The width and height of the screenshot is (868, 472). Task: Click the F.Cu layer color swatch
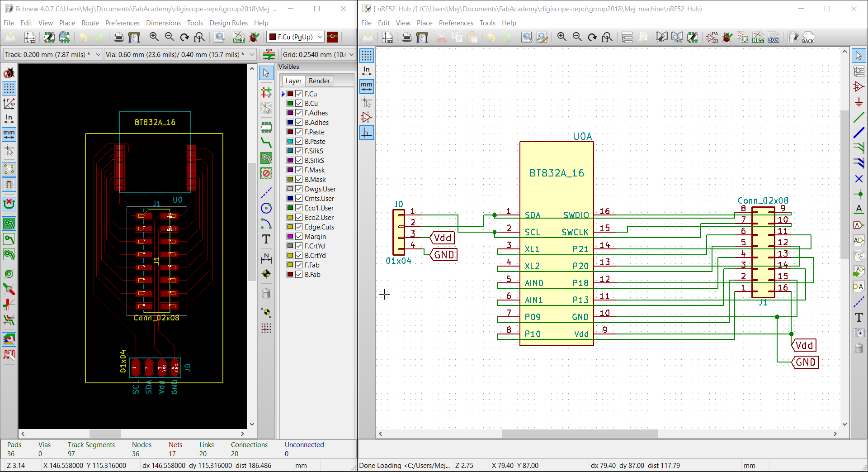[x=290, y=94]
